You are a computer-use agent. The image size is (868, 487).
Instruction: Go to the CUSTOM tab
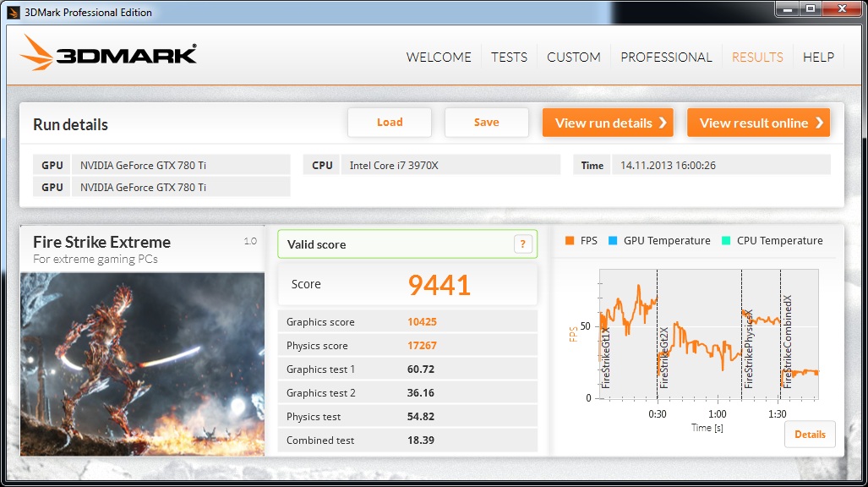[574, 57]
